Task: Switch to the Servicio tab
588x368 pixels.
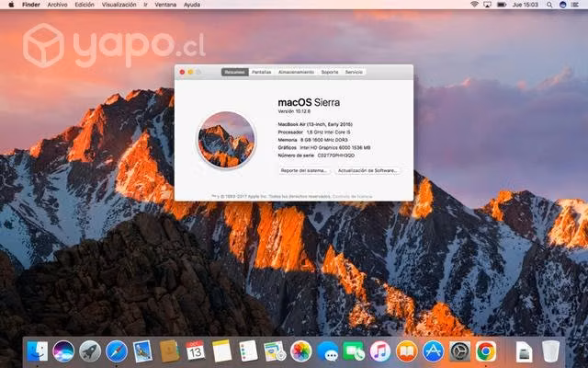Action: [354, 72]
